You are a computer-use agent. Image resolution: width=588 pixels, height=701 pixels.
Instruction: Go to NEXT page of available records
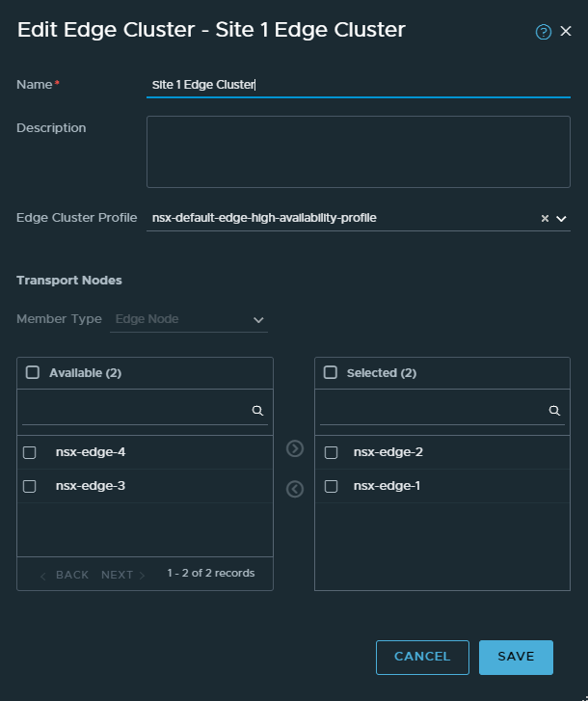pos(122,575)
